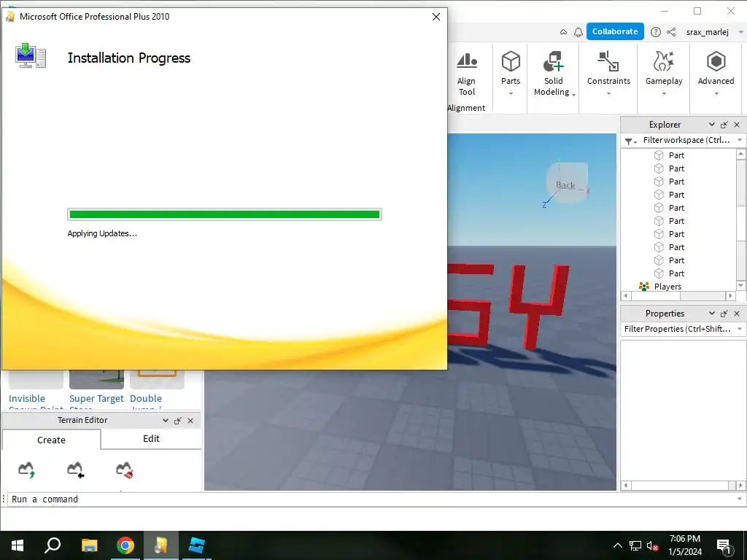Open the Super Target Store toolbox item

[96, 389]
